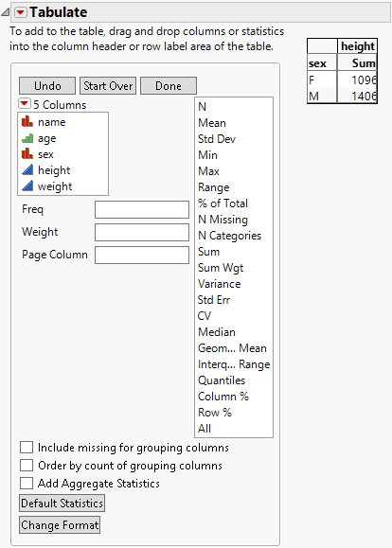Select the N Missing statistic
Screen dimensions: 392x548
pyautogui.click(x=223, y=220)
